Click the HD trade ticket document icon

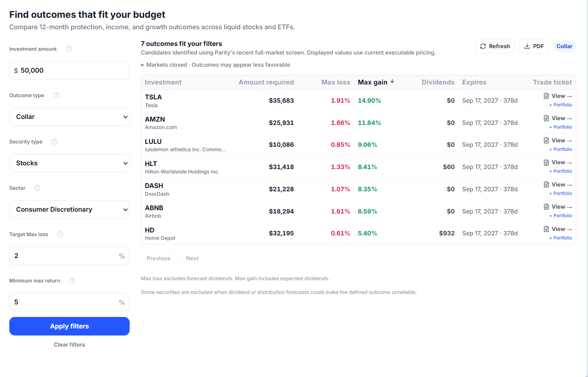[546, 229]
